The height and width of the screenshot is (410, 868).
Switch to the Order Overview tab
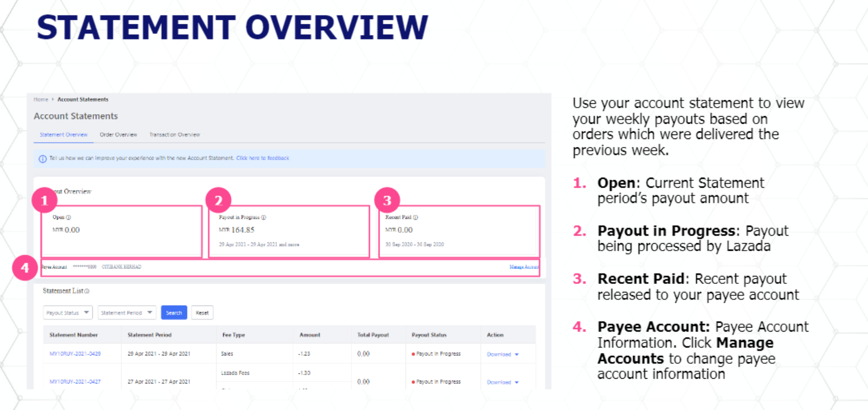pos(118,135)
